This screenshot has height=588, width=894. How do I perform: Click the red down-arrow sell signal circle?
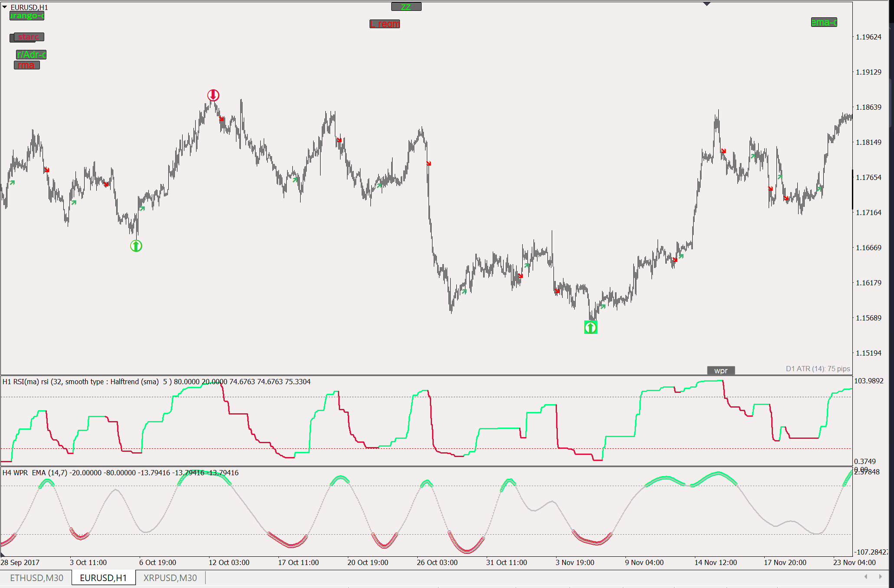[213, 95]
